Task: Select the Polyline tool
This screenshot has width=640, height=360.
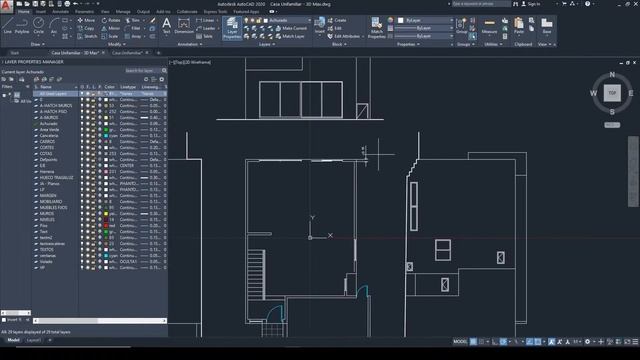Action: pos(22,26)
